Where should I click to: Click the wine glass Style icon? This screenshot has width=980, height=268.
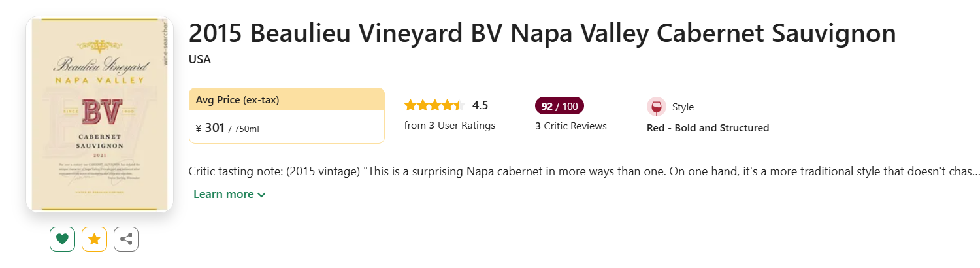[x=657, y=107]
